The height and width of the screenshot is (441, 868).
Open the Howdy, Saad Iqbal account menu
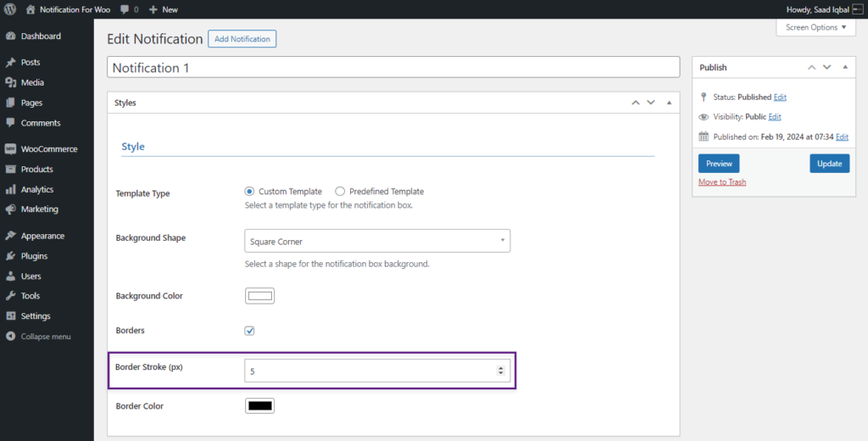[x=824, y=9]
